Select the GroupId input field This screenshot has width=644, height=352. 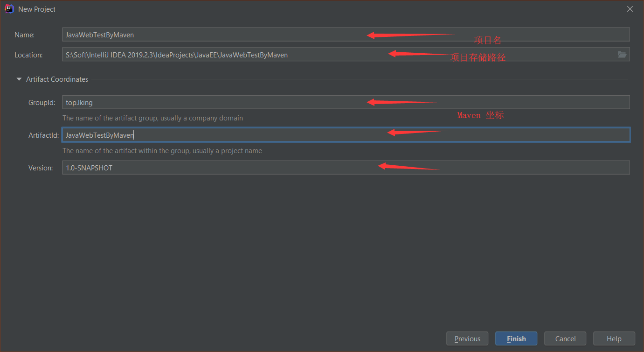coord(346,102)
